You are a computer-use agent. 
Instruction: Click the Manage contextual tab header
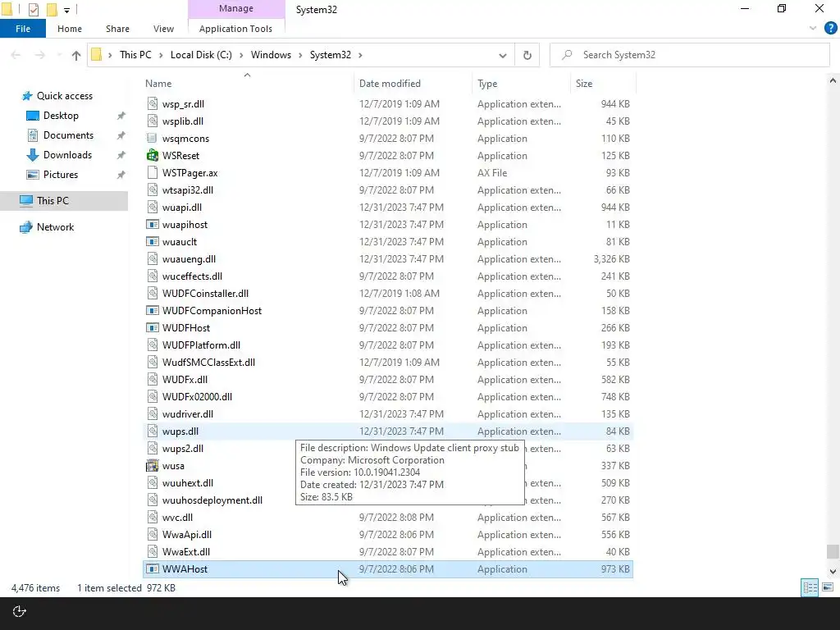tap(236, 8)
